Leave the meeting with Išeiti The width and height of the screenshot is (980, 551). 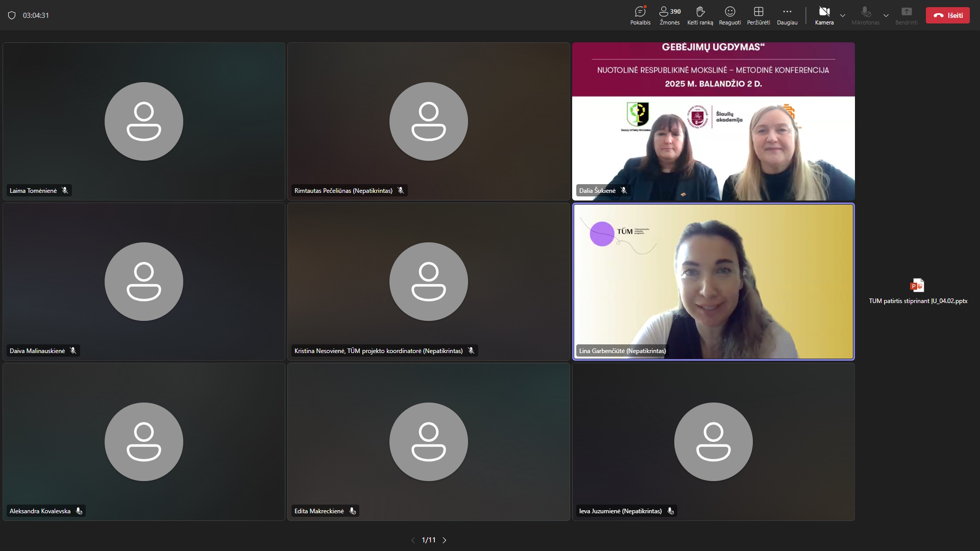coord(948,15)
